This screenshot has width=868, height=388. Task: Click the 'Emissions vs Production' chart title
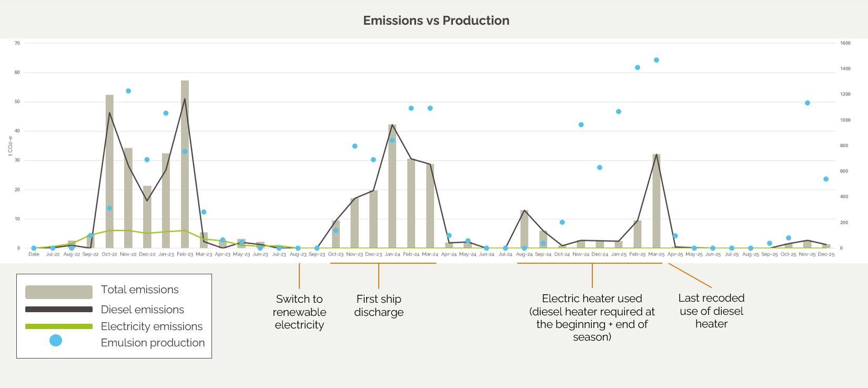click(x=436, y=21)
